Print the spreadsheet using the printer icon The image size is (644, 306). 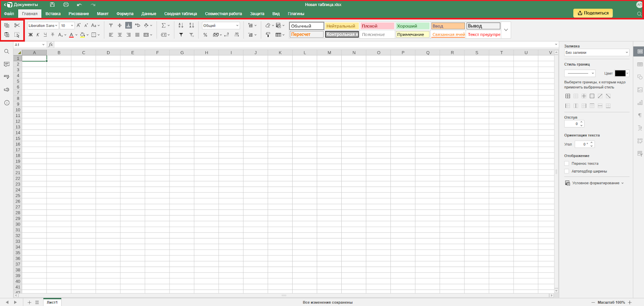point(66,4)
